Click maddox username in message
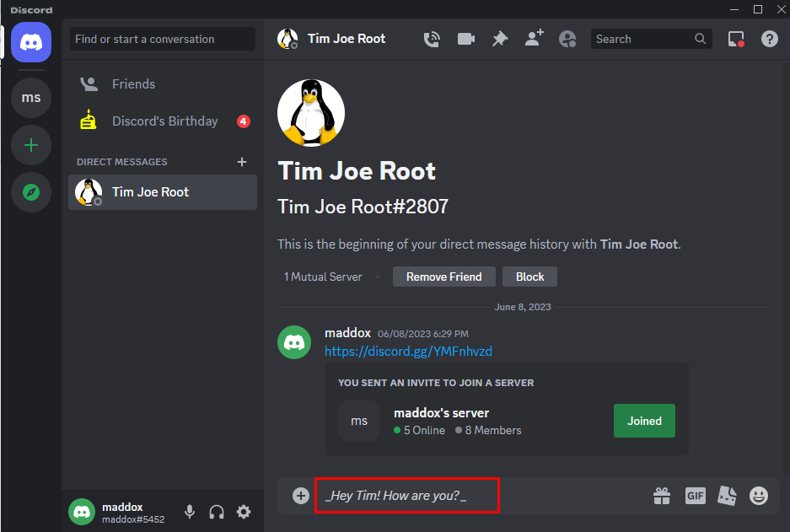This screenshot has height=532, width=790. (347, 333)
